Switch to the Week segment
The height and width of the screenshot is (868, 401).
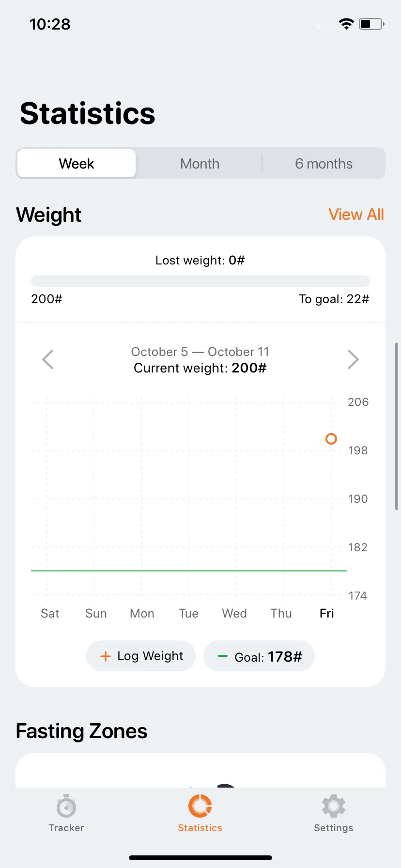[77, 163]
